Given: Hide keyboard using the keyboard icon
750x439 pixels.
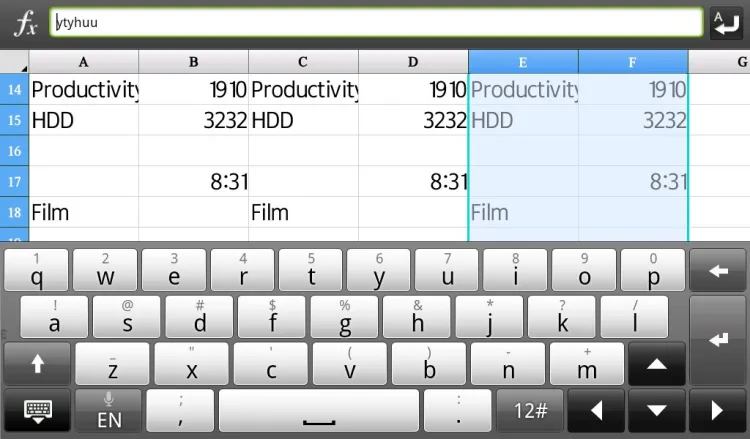Looking at the screenshot, I should pos(38,410).
